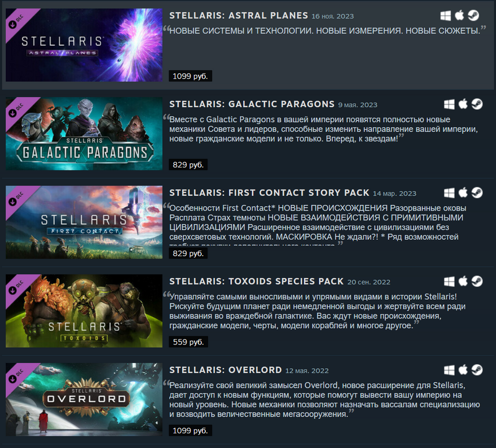496x448 pixels.
Task: Click Windows icon on Astral Planes row
Action: point(446,15)
